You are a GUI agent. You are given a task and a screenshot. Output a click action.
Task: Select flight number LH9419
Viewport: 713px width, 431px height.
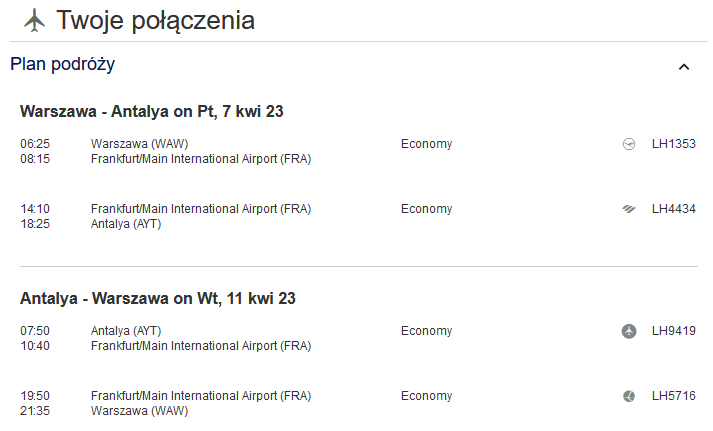tap(673, 331)
